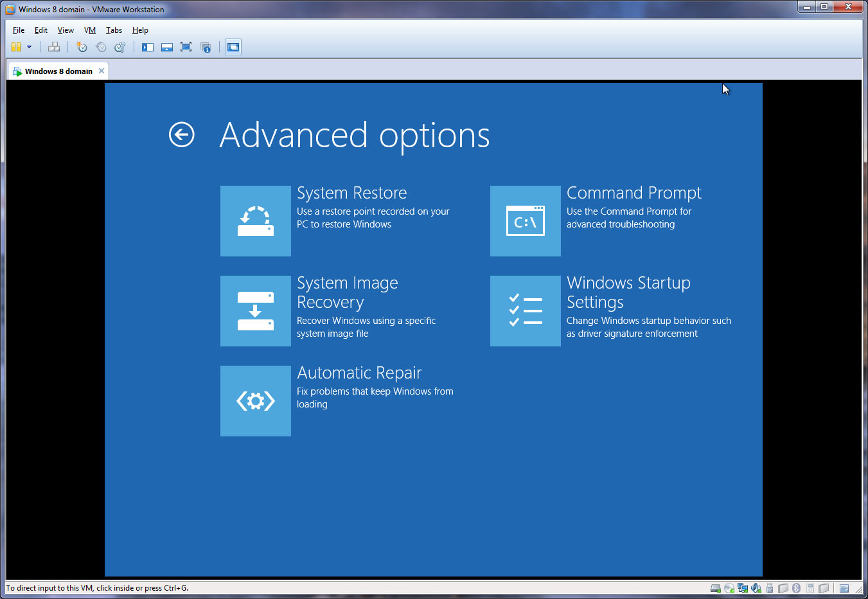Open the System Restore option

pyautogui.click(x=256, y=221)
